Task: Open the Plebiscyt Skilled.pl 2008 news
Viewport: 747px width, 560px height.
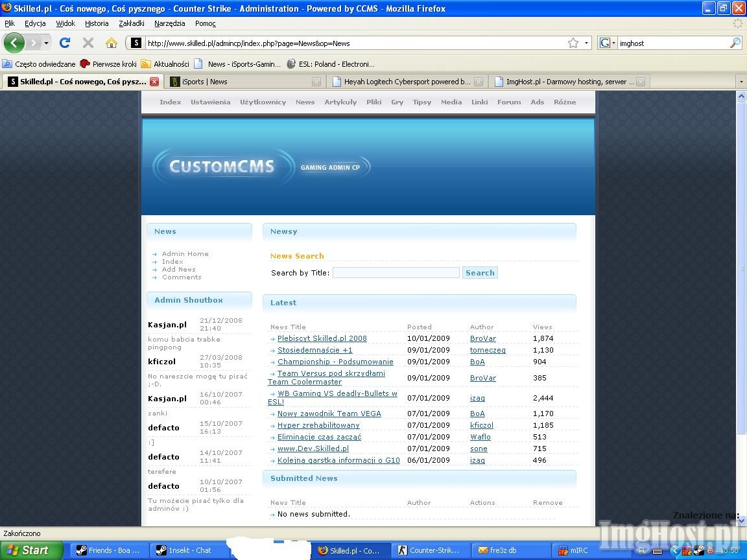Action: coord(322,338)
